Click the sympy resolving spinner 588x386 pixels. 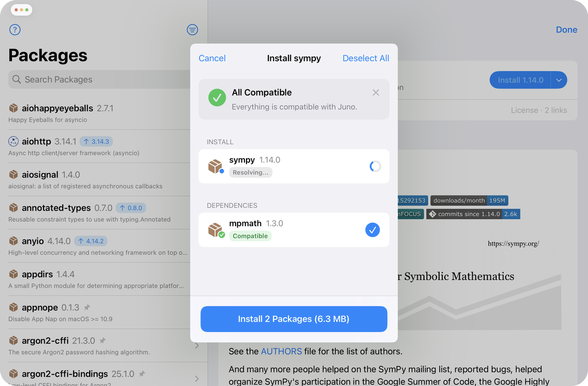click(x=375, y=166)
